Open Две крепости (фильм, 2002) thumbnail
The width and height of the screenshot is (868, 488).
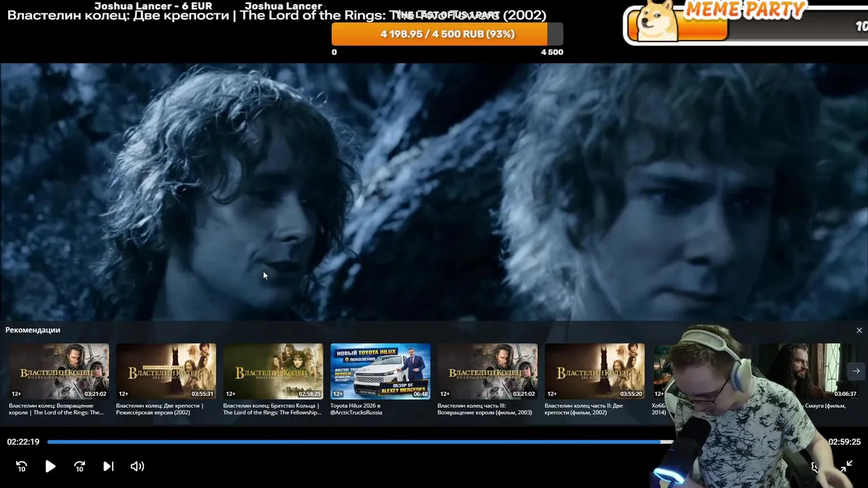point(595,371)
